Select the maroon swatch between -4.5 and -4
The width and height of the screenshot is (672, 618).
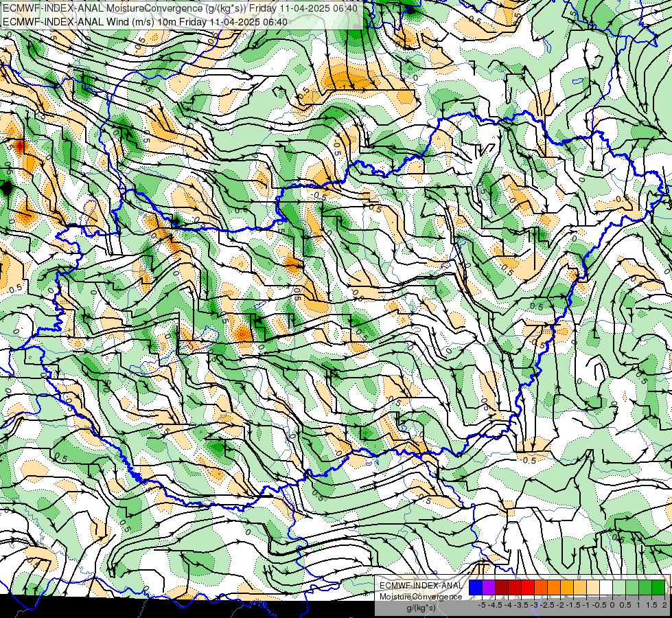(502, 587)
